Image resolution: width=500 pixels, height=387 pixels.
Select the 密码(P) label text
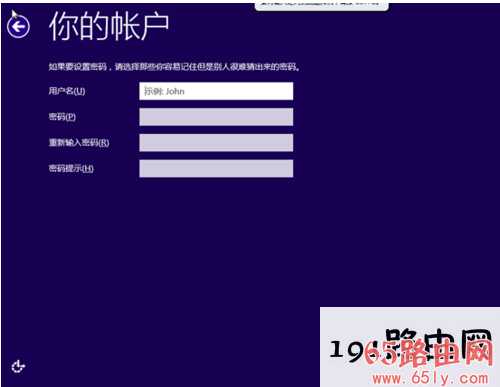click(x=62, y=117)
